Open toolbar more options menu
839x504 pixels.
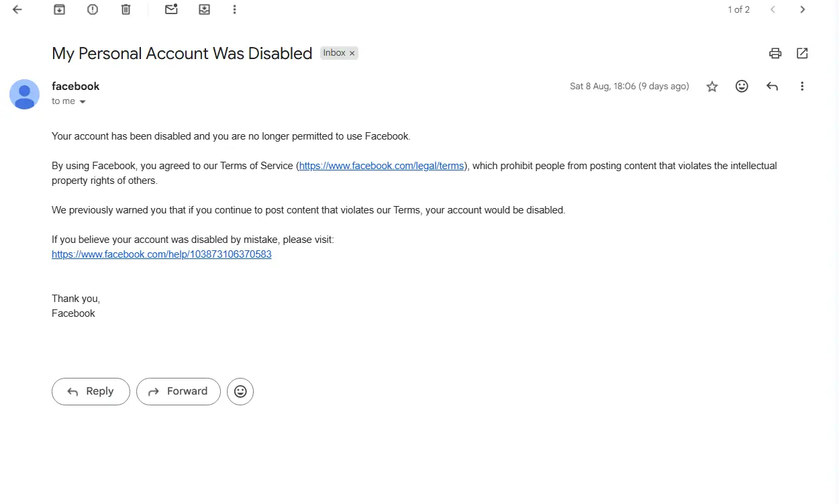tap(234, 9)
